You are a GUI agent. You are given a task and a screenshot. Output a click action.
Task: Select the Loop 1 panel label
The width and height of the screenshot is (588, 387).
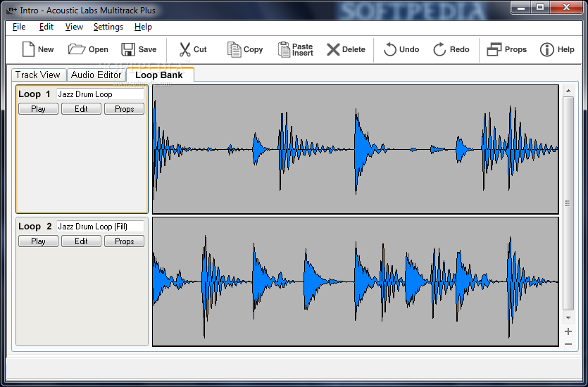click(x=34, y=94)
